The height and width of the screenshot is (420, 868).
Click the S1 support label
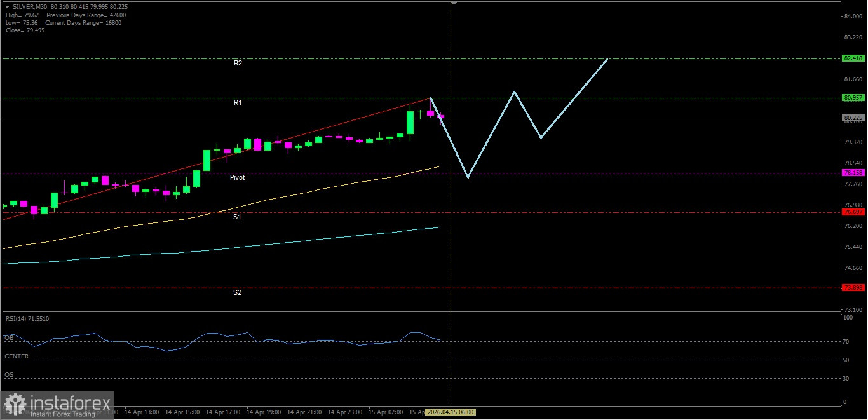pos(237,217)
